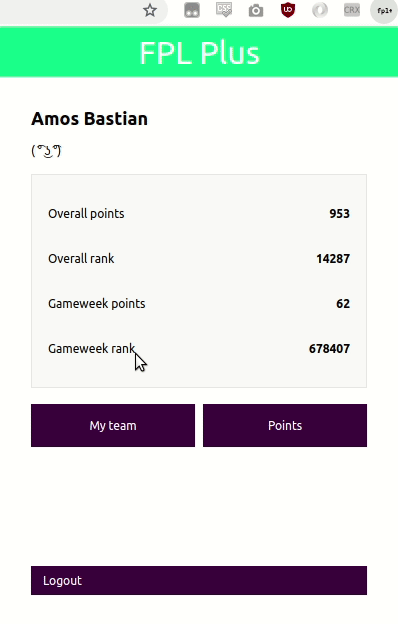Click the gray circular extension icon

(x=320, y=10)
